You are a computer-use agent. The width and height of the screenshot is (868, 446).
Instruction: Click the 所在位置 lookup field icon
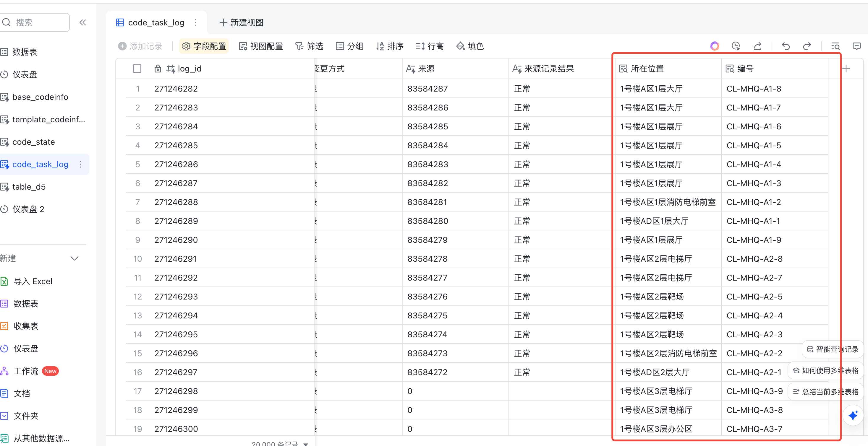pyautogui.click(x=623, y=69)
